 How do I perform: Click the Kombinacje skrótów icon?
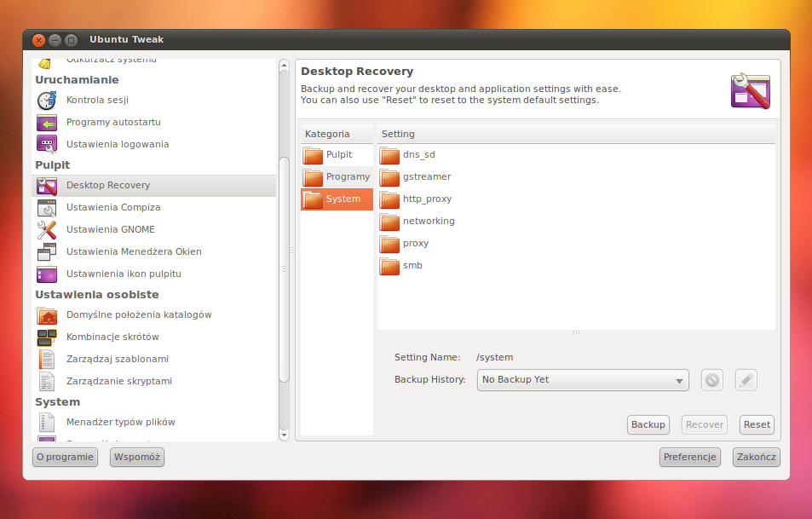47,337
